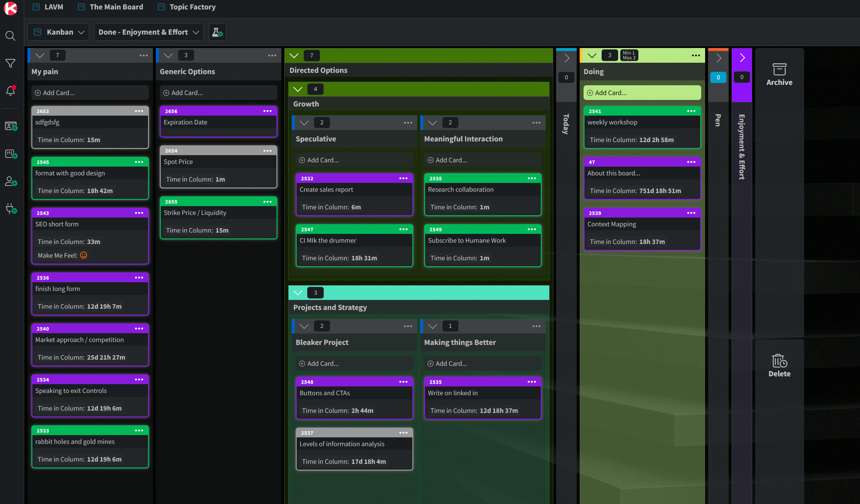
Task: Expand the collapsed Pen column arrow
Action: [719, 58]
